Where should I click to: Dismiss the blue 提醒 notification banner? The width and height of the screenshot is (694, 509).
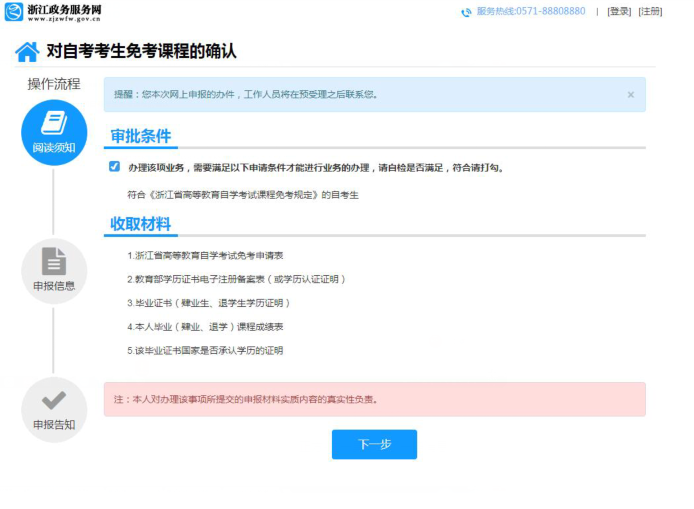[630, 95]
